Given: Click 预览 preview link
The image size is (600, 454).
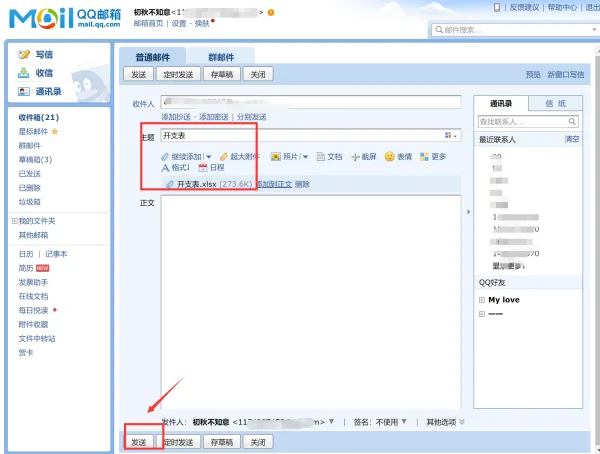Looking at the screenshot, I should click(533, 74).
